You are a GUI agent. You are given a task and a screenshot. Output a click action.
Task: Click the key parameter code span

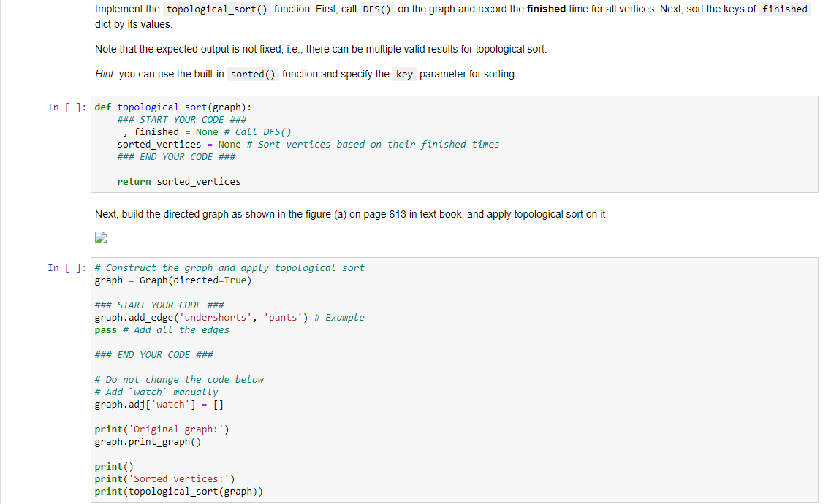pos(404,74)
